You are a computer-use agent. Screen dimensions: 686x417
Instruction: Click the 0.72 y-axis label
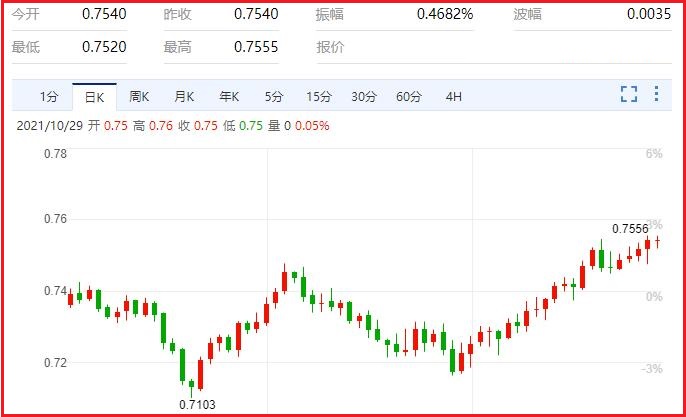pyautogui.click(x=56, y=363)
